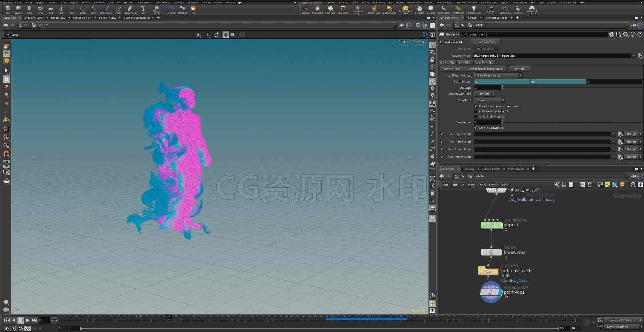644x332 pixels.
Task: Open the Persp viewport dropdown
Action: pyautogui.click(x=405, y=42)
